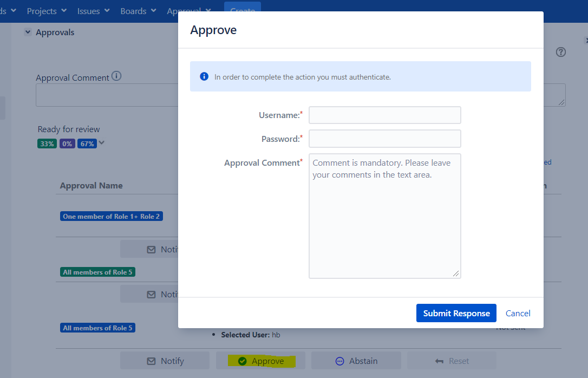Click the green 33% progress badge

47,144
